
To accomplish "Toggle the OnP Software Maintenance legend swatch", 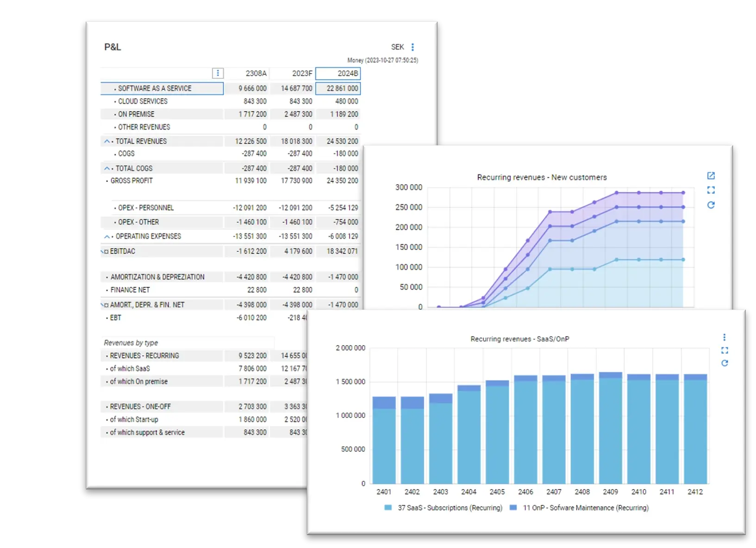I will point(513,508).
